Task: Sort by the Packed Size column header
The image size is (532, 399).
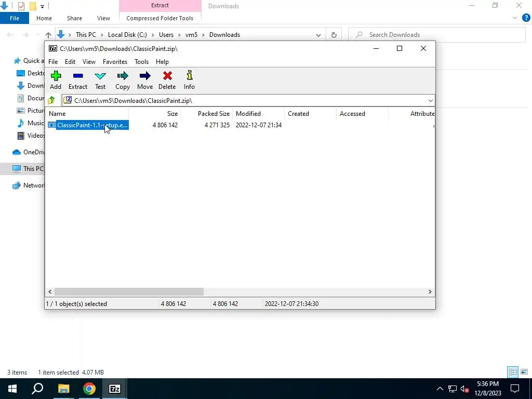Action: tap(207, 114)
